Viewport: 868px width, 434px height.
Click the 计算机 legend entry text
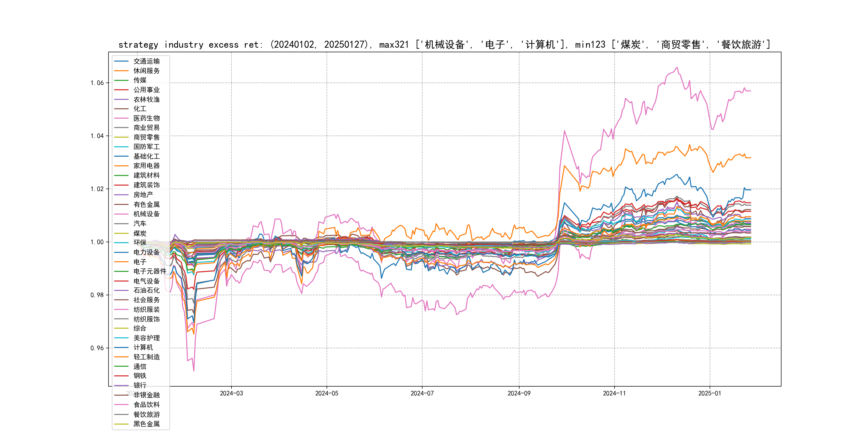[143, 347]
